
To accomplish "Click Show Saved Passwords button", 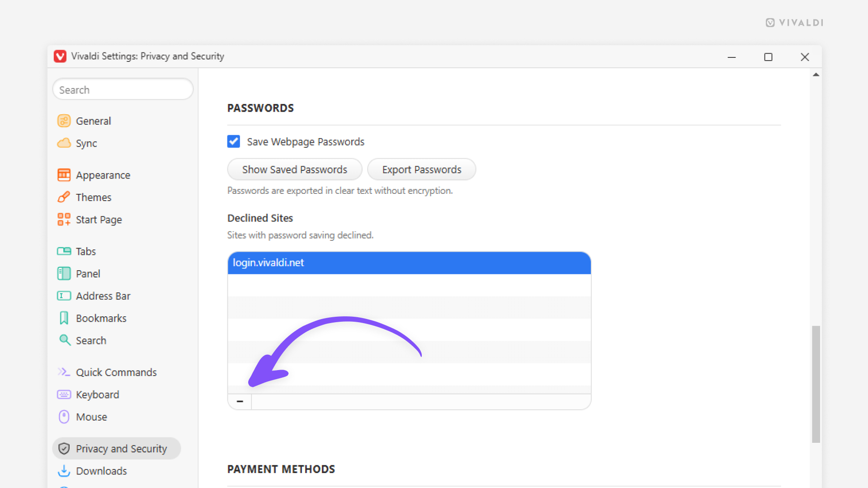I will pos(294,169).
